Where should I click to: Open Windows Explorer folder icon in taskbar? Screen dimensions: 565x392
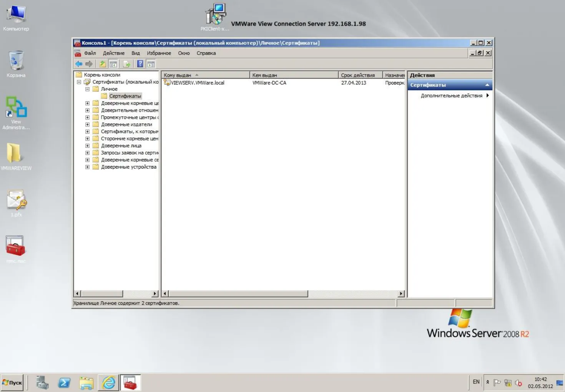pyautogui.click(x=86, y=383)
